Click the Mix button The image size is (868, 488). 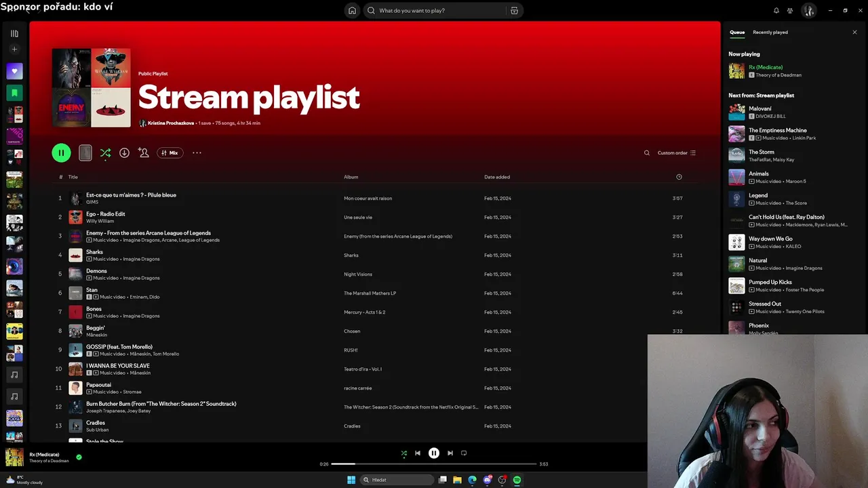(x=170, y=153)
